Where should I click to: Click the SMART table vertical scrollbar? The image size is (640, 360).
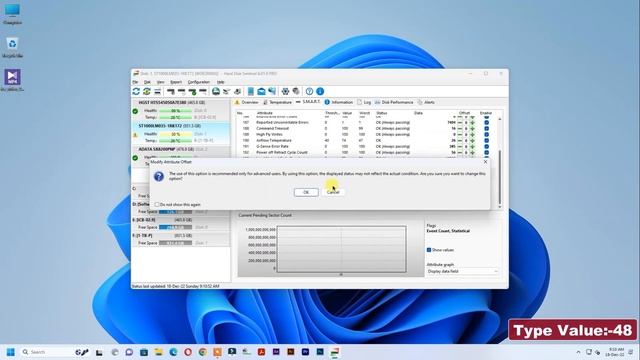pyautogui.click(x=500, y=163)
